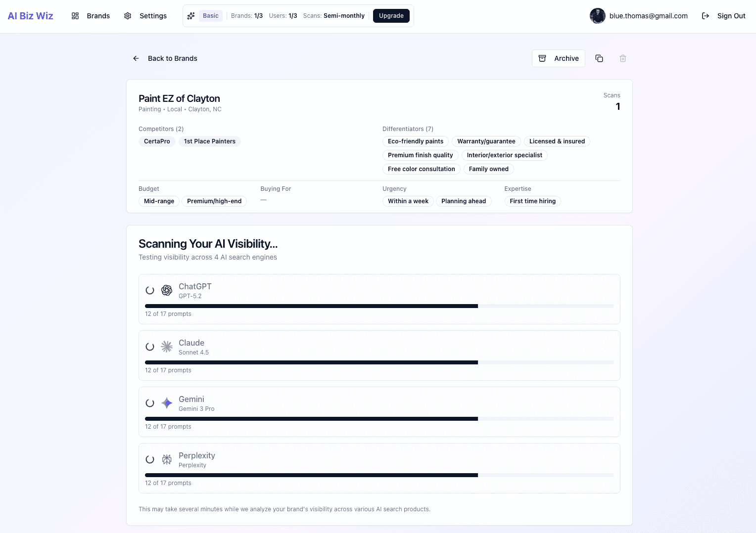Screen dimensions: 756x533
Task: Toggle the Mid-range budget pill
Action: (x=159, y=201)
